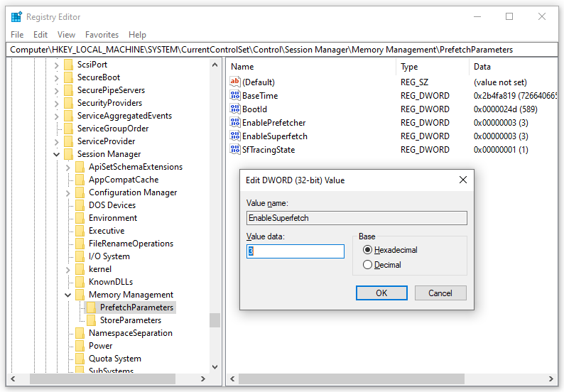Viewport: 564px width, 392px height.
Task: Click the SfTracingState DWORD icon
Action: [x=235, y=150]
